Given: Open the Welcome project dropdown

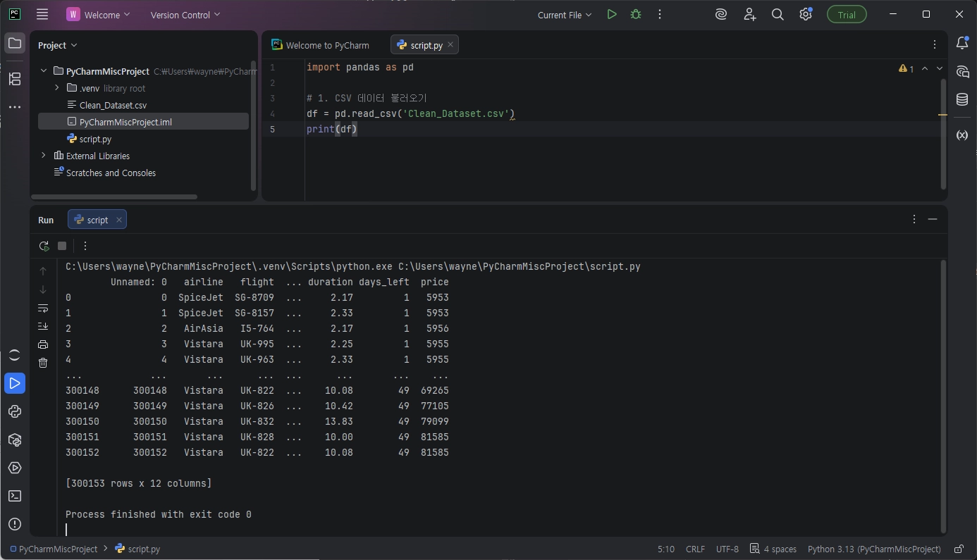Looking at the screenshot, I should (99, 15).
